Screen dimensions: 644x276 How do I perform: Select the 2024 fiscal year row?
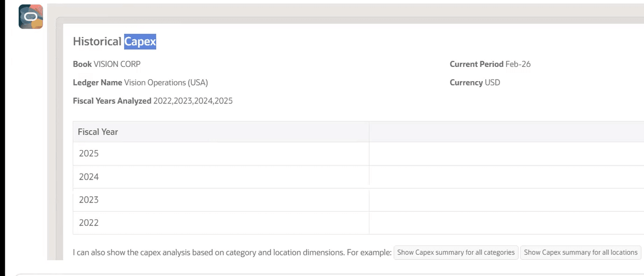tap(358, 177)
